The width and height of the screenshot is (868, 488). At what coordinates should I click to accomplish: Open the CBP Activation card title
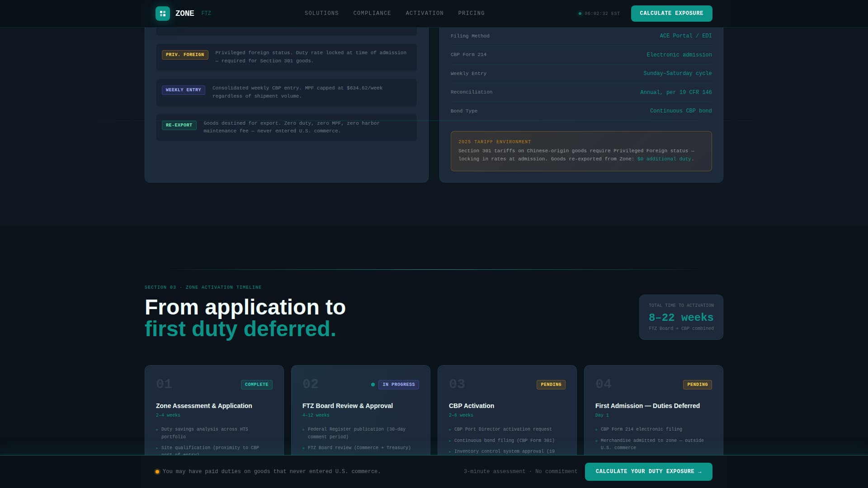coord(472,406)
